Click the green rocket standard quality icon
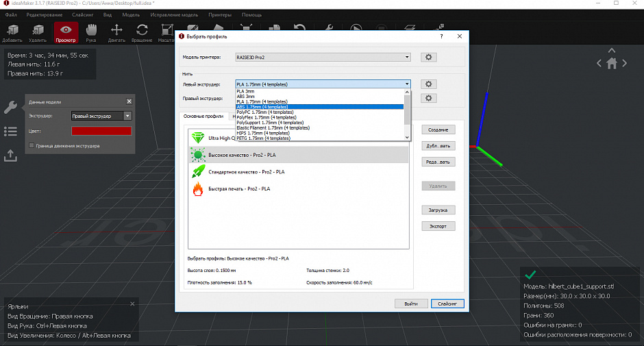The image size is (644, 346). click(x=198, y=171)
